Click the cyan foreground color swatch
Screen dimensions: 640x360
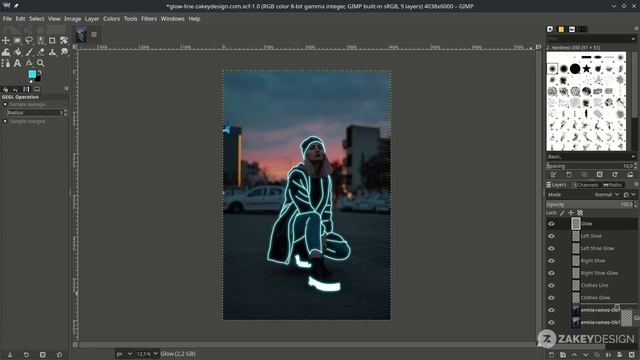tap(32, 74)
